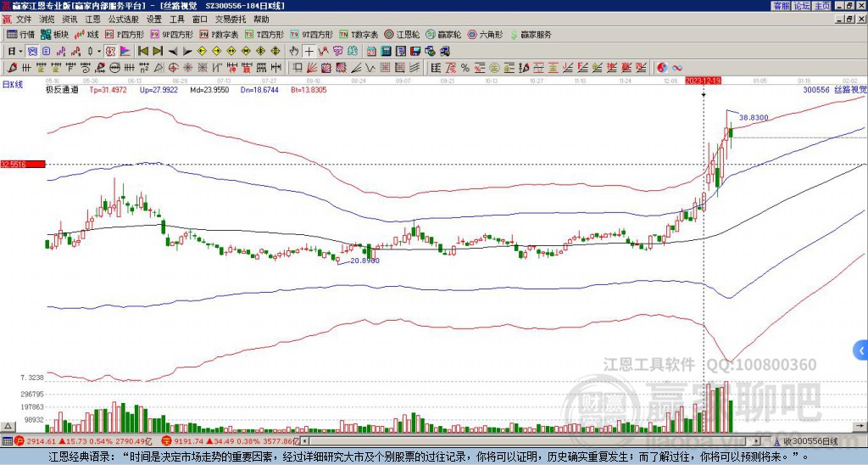The image size is (868, 465).
Task: Open the 9T四方形 tool
Action: [312, 34]
